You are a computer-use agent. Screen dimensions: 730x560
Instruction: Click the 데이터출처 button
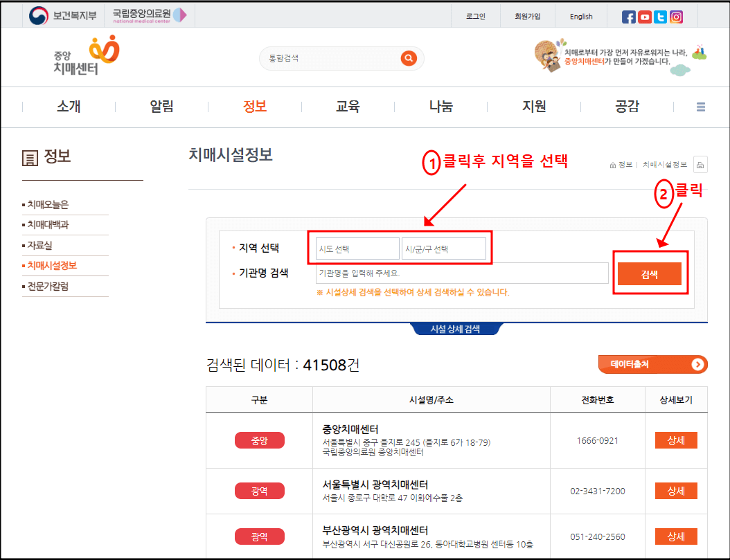coord(652,364)
